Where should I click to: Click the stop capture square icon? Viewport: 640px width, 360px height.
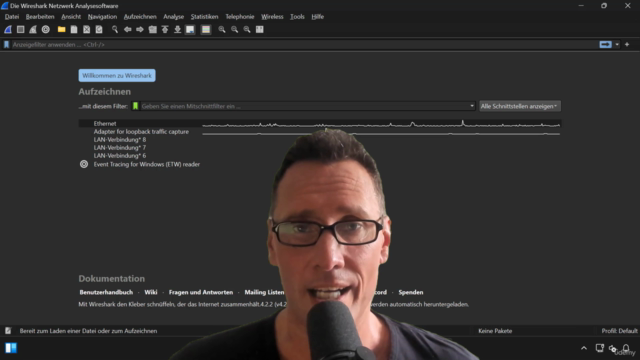click(x=20, y=29)
